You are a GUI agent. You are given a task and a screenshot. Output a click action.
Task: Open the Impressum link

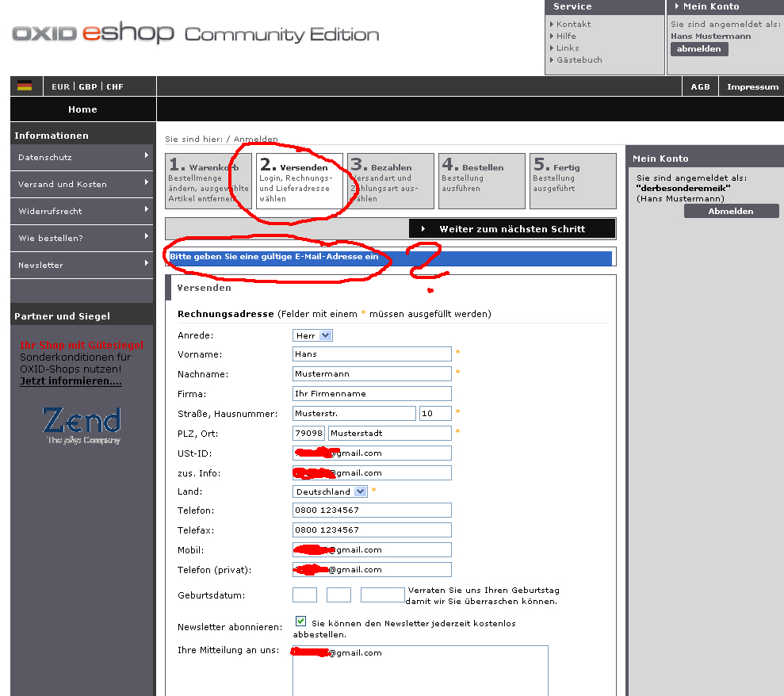[x=751, y=87]
